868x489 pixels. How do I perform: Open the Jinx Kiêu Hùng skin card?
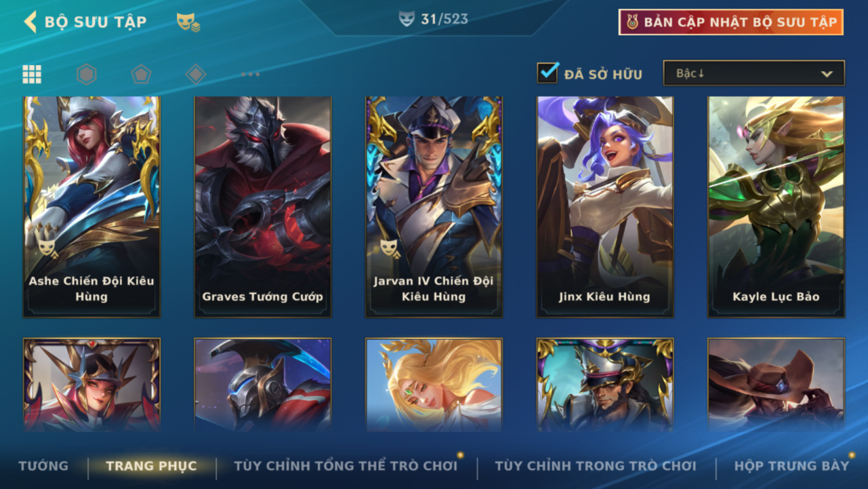click(x=605, y=207)
